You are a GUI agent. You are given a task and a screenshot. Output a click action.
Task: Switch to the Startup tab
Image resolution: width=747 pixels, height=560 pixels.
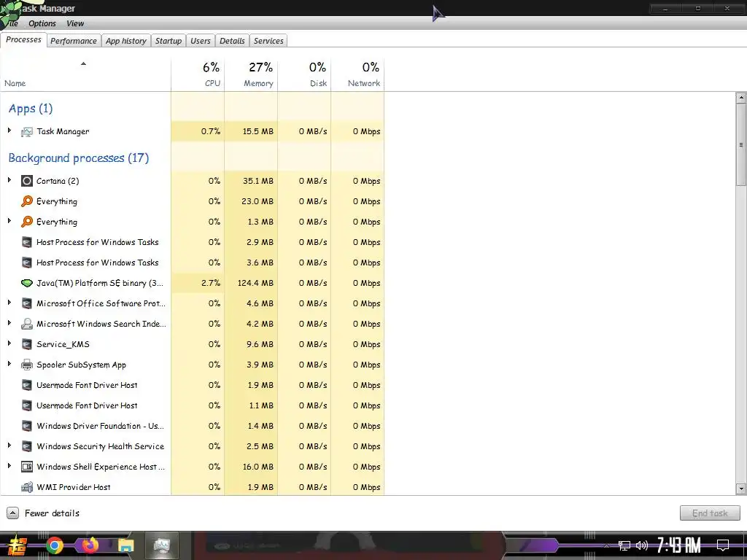coord(169,41)
